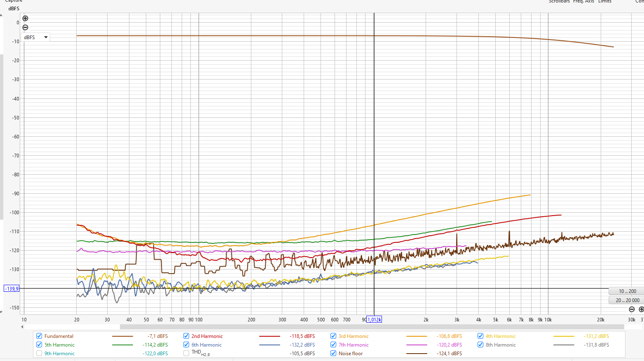Click the dBFS axis title above the graph
644x361 pixels.
click(14, 8)
